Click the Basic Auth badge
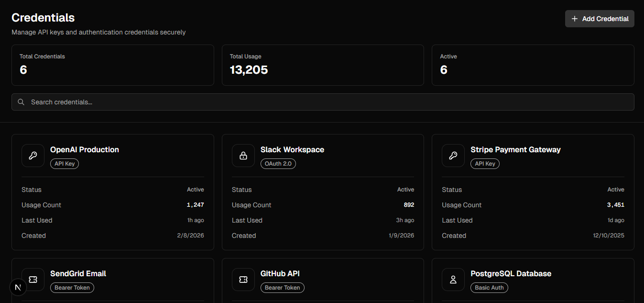644x303 pixels. (x=489, y=288)
